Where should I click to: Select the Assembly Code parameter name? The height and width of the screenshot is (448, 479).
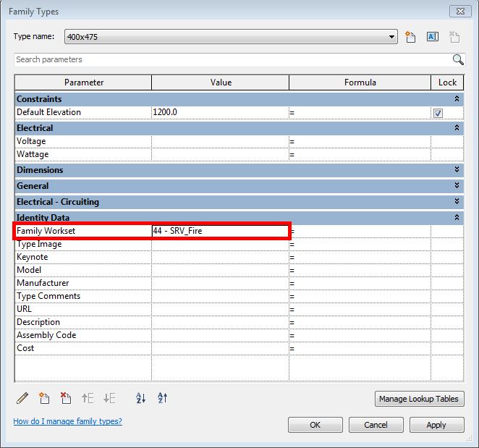tap(46, 335)
